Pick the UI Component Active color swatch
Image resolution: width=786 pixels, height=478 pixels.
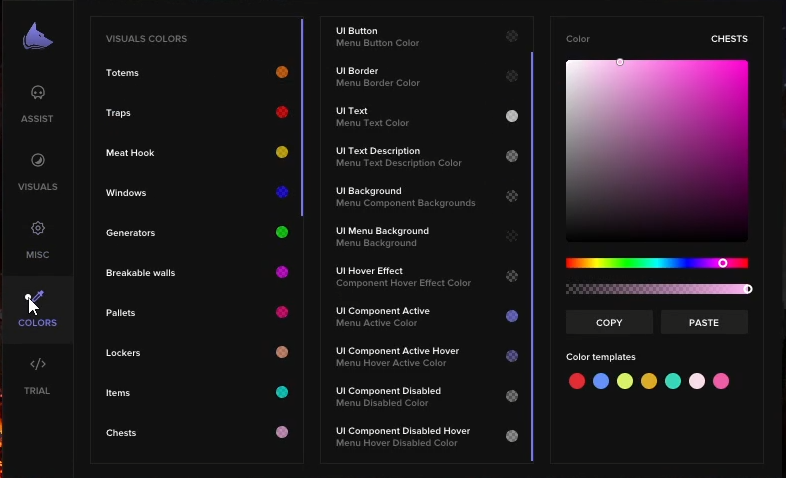tap(512, 316)
